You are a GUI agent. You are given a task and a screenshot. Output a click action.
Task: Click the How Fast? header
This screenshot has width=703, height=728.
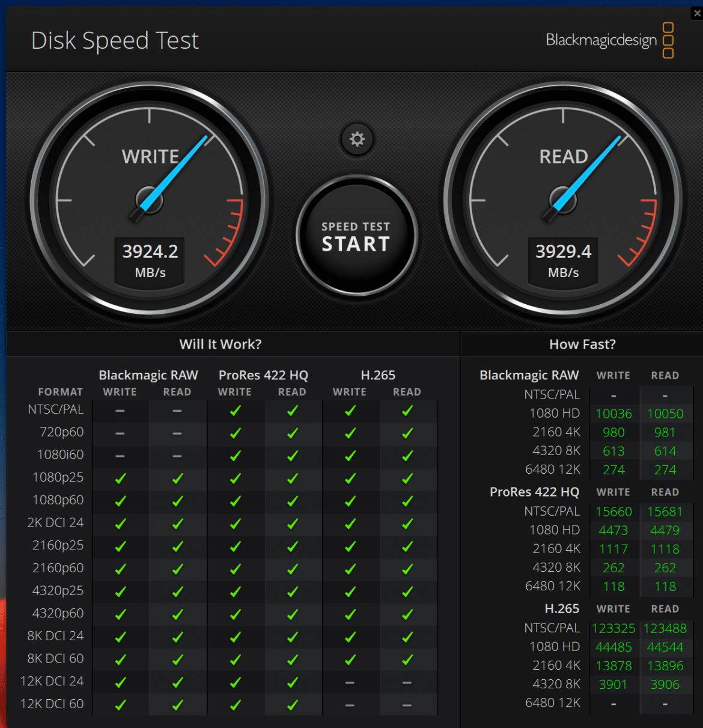pyautogui.click(x=582, y=344)
